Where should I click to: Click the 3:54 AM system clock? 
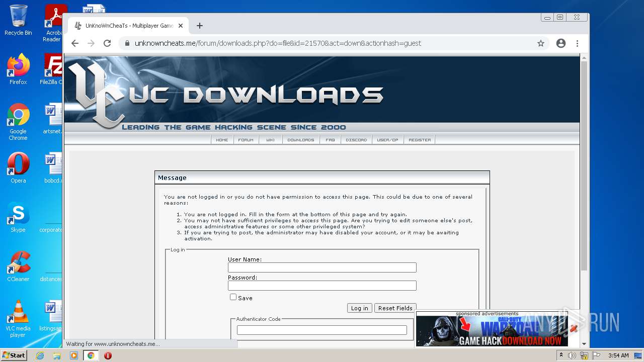[x=618, y=355]
